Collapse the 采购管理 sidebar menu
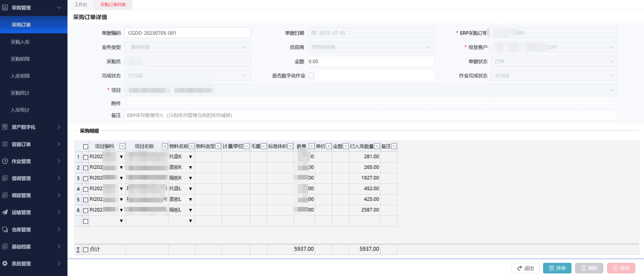 (x=59, y=8)
